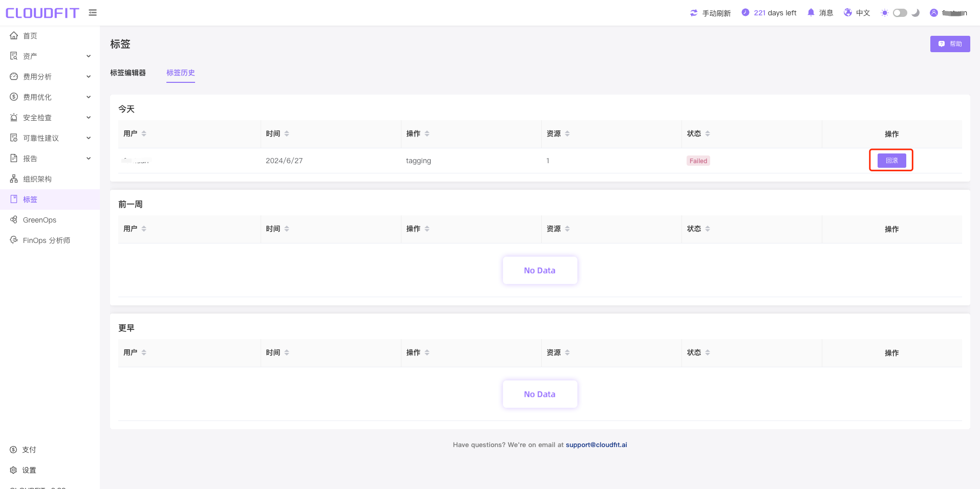Click the 可靠性建议 reliability icon
980x489 pixels.
[x=14, y=138]
